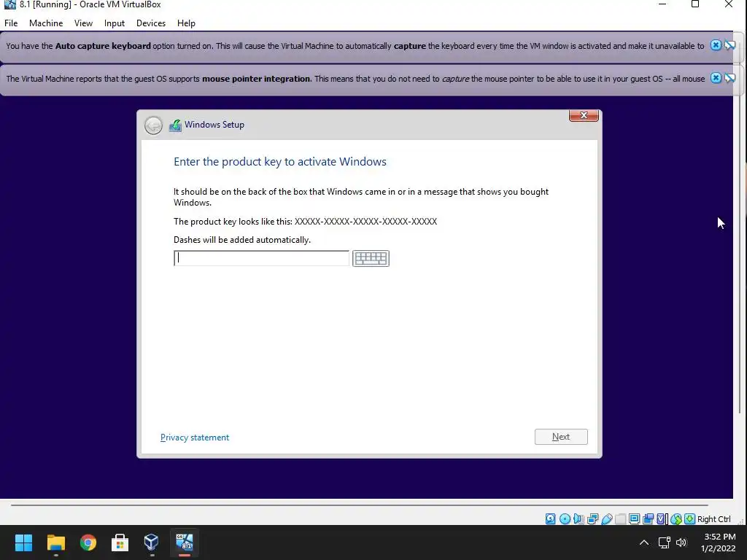The width and height of the screenshot is (747, 560).
Task: Click the CPU virtualization status icon
Action: click(x=662, y=519)
